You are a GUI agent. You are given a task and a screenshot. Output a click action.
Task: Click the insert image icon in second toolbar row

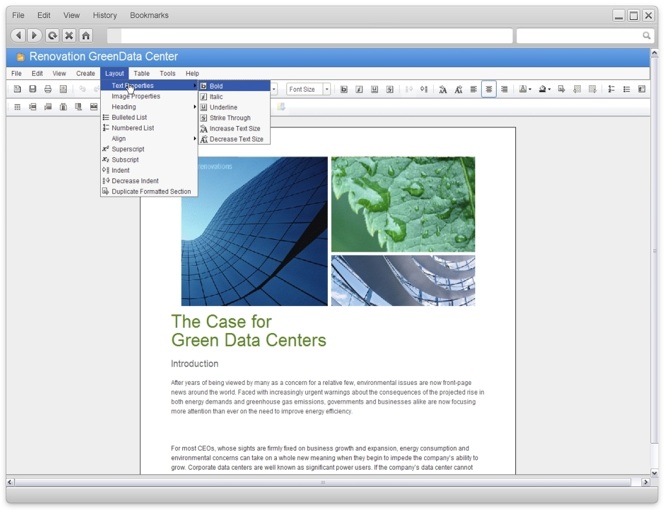(94, 107)
